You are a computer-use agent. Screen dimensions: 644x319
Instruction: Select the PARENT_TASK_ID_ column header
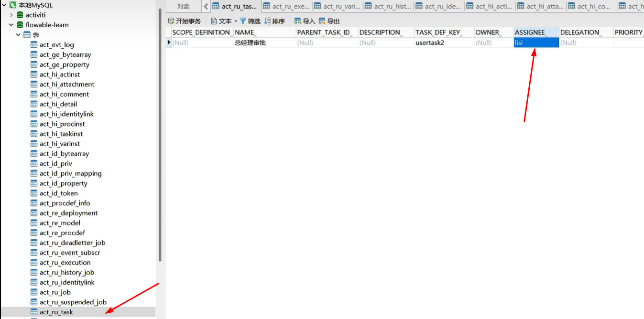click(x=327, y=32)
